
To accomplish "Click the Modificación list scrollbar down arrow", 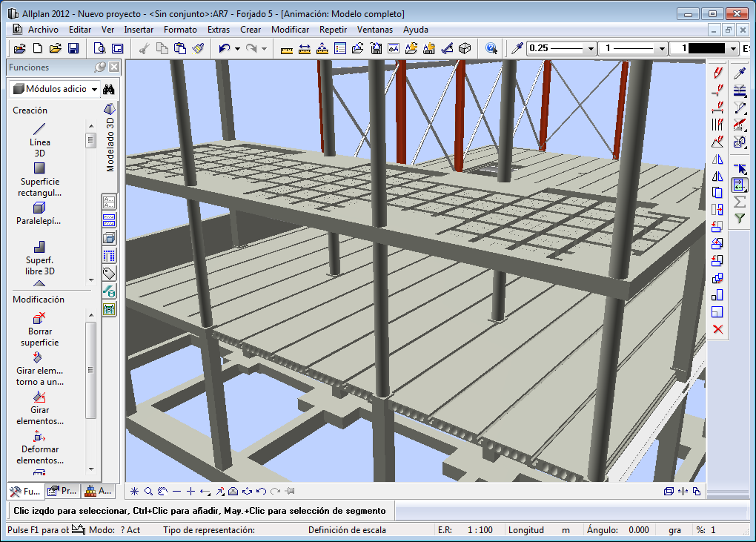I will pyautogui.click(x=91, y=469).
